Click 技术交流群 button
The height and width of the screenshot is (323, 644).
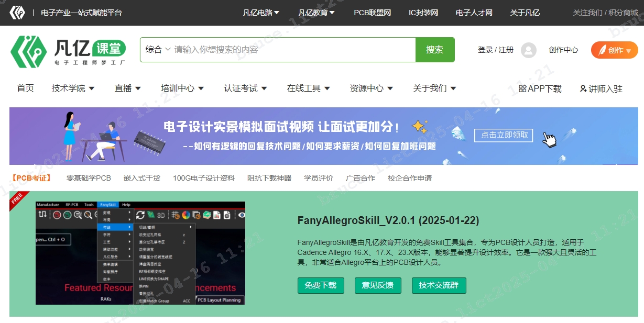439,285
